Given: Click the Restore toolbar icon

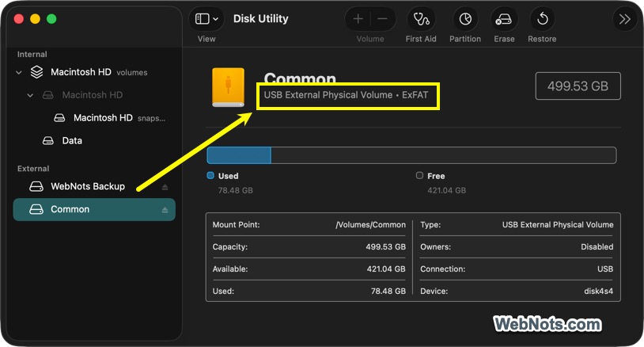Looking at the screenshot, I should (x=543, y=19).
